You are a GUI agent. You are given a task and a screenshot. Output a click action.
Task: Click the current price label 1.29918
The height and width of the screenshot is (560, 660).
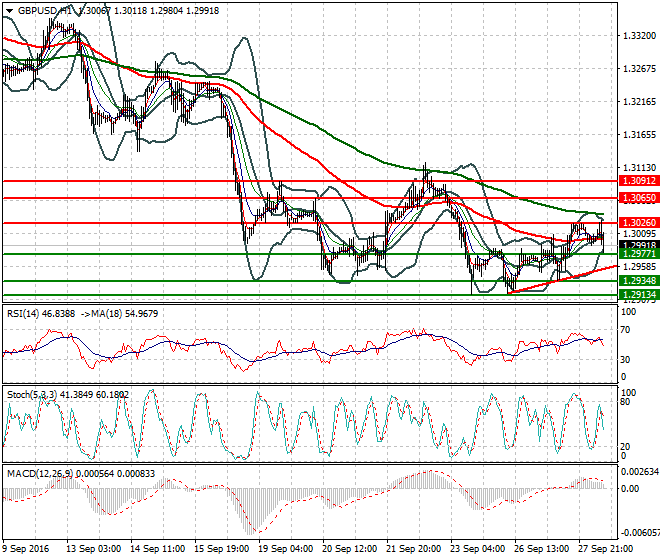(x=639, y=245)
